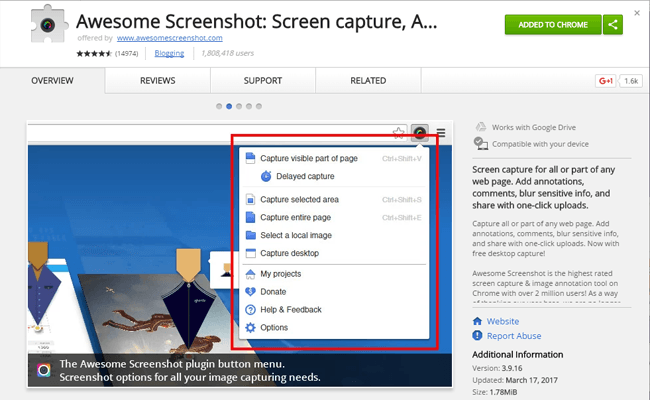Open the www.awesomescreenshot.com link
Image resolution: width=650 pixels, height=400 pixels.
pos(170,38)
